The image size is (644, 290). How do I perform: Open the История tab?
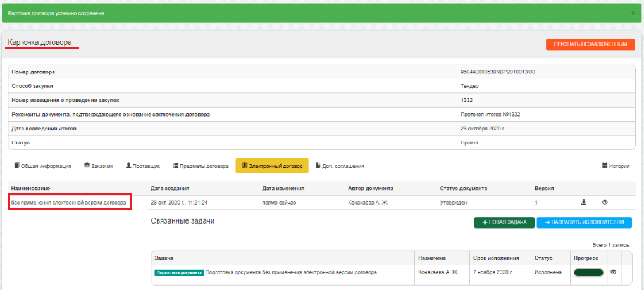(x=616, y=166)
